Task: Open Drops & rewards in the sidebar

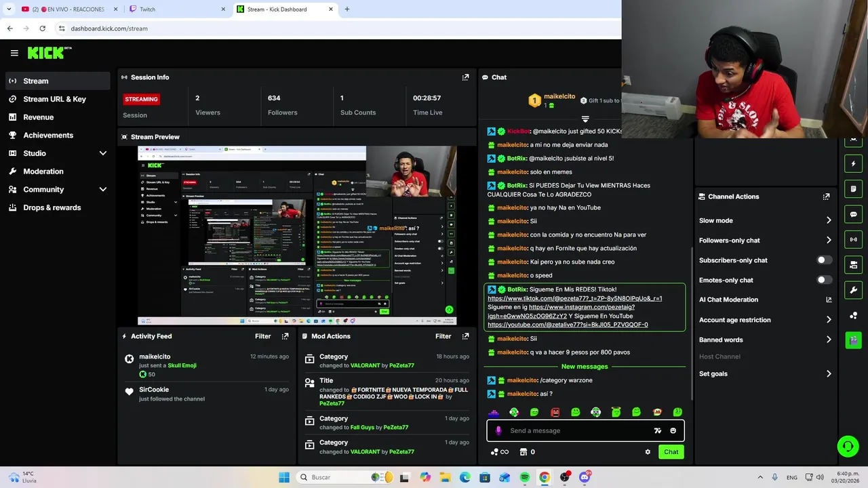Action: (58, 207)
